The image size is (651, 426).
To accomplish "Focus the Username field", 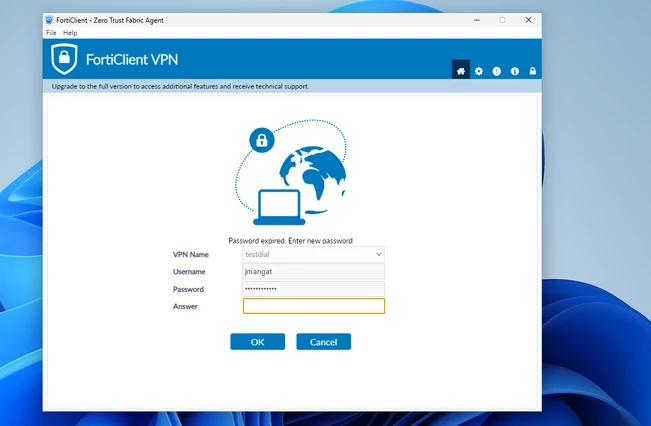I will [313, 272].
